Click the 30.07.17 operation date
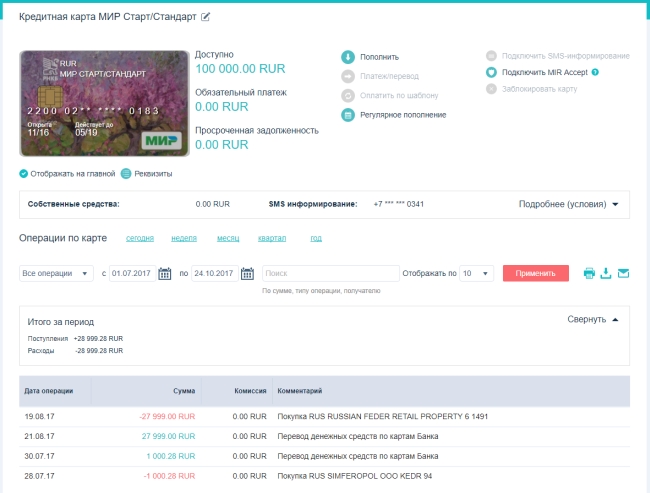The image size is (650, 493). 39,456
